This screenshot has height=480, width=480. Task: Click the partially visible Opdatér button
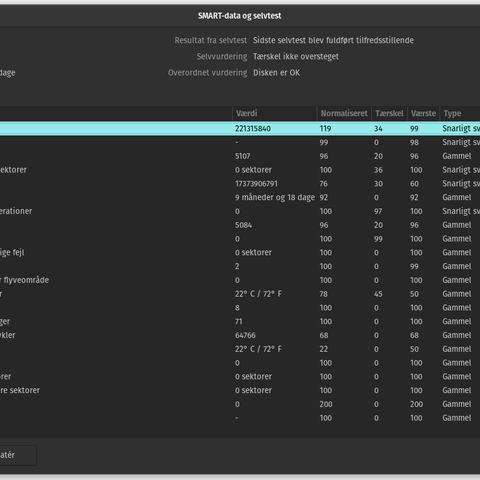pyautogui.click(x=18, y=455)
